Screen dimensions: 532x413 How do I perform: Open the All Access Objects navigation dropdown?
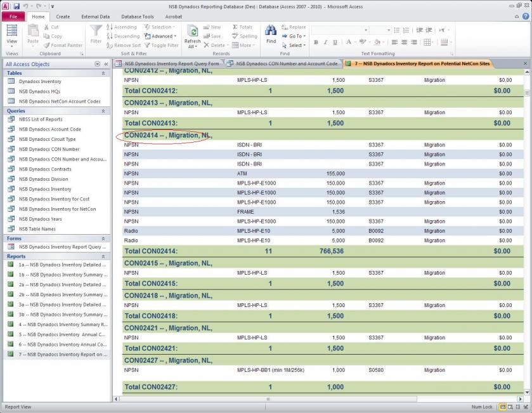pos(98,64)
